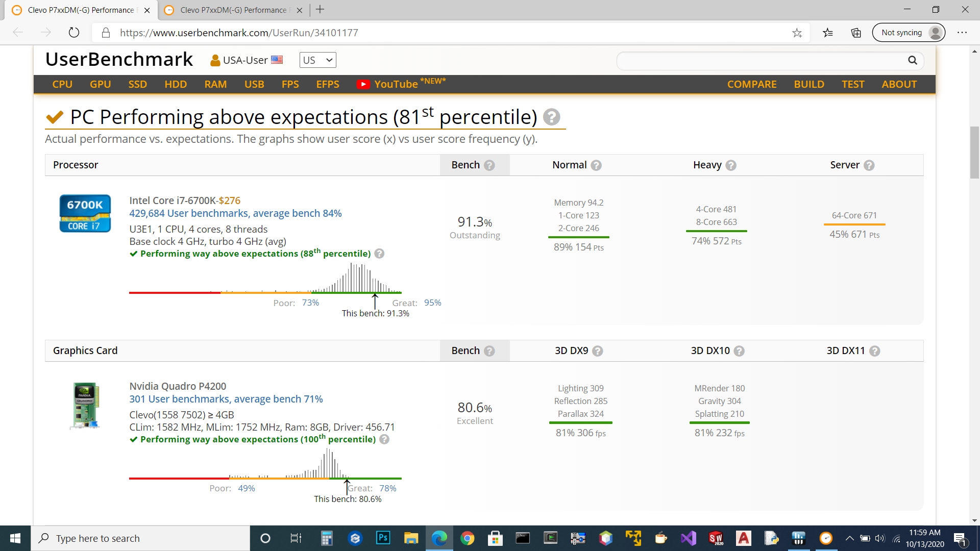Click the UserBenchmark site logo
This screenshot has height=551, width=980.
119,59
